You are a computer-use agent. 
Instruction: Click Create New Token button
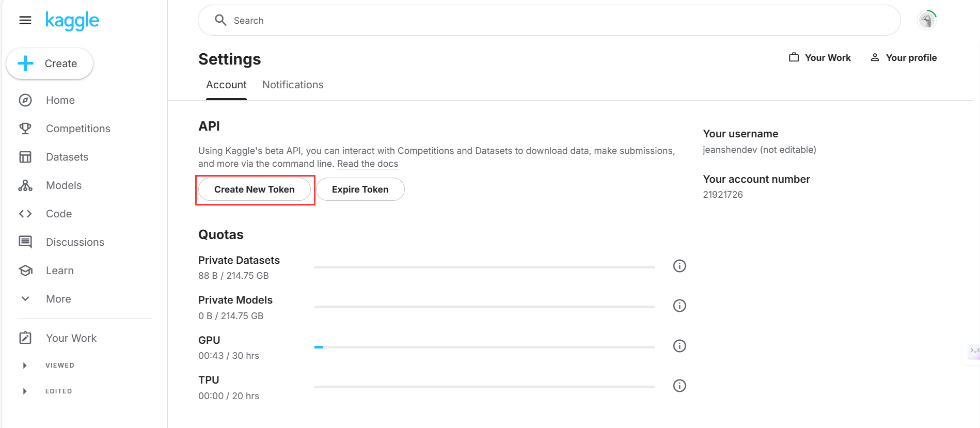click(255, 189)
